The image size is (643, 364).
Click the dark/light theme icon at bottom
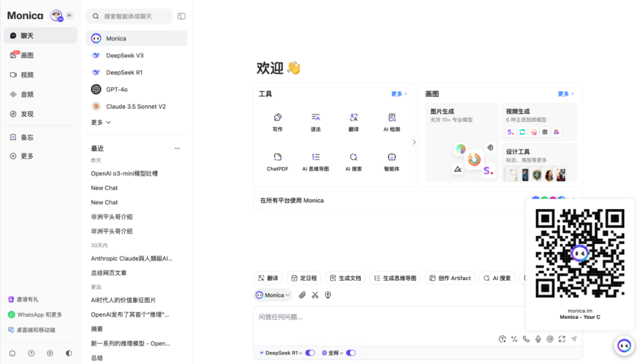(69, 353)
